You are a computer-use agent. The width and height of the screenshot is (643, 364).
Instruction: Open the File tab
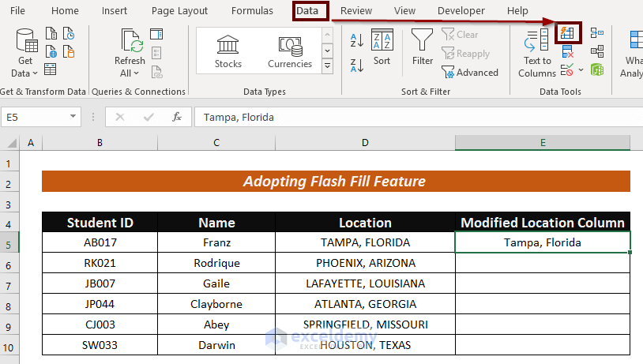[17, 10]
